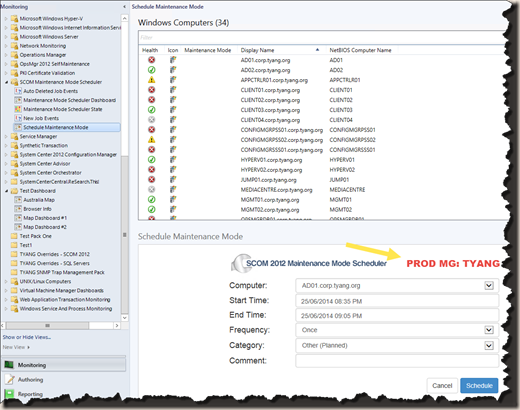Click the Network Monitoring folder icon
Screen dimensions: 520x410
tap(14, 46)
